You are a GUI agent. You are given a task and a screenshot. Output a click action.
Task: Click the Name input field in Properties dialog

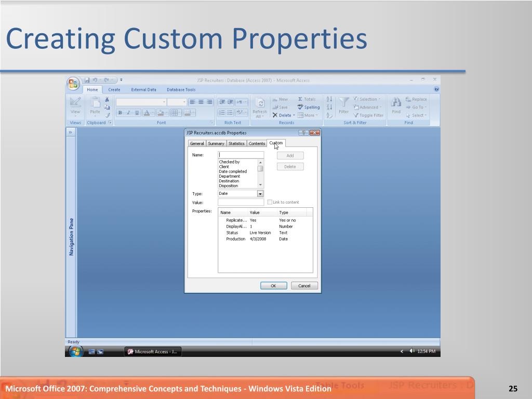[241, 155]
